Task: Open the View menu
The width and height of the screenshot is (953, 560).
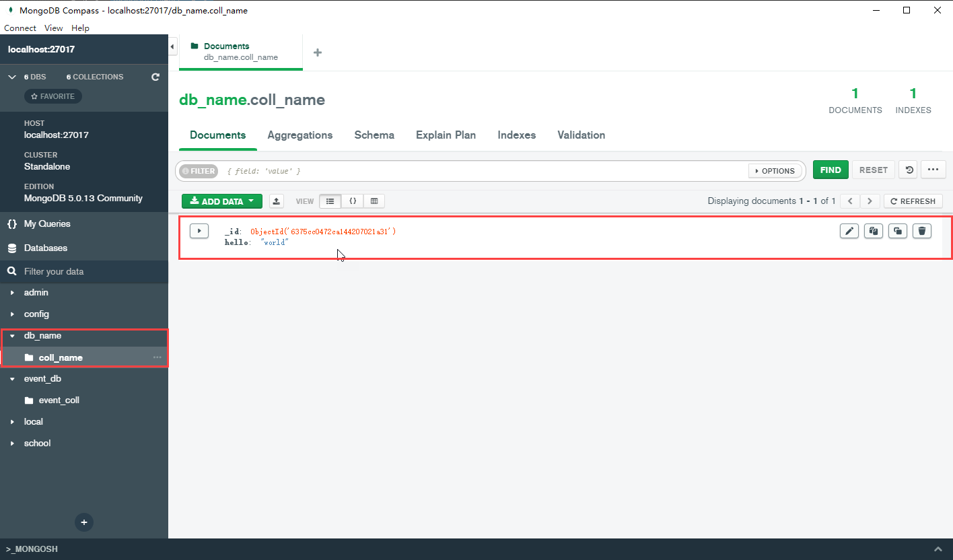Action: (x=54, y=28)
